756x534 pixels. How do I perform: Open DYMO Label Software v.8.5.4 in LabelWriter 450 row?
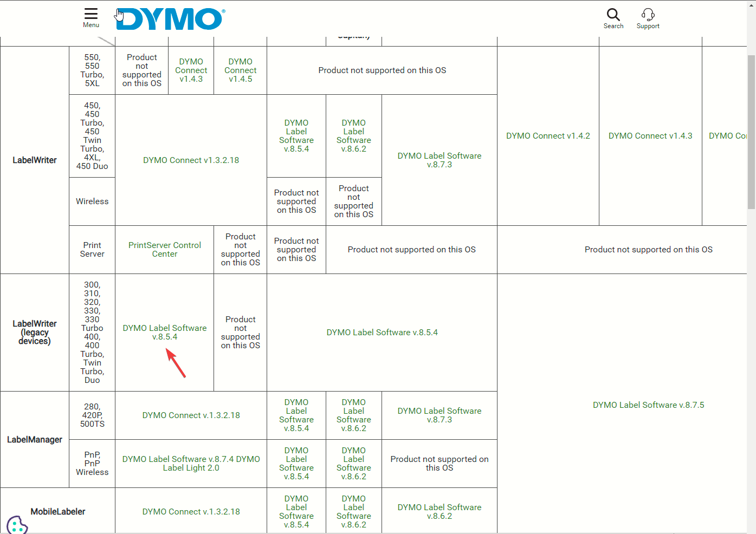pos(296,136)
